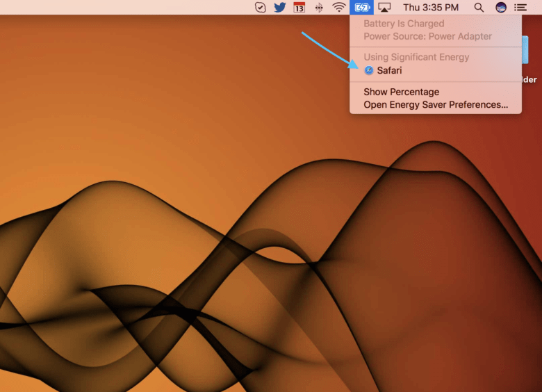Click the Using Significant Energy header
542x392 pixels.
point(416,57)
